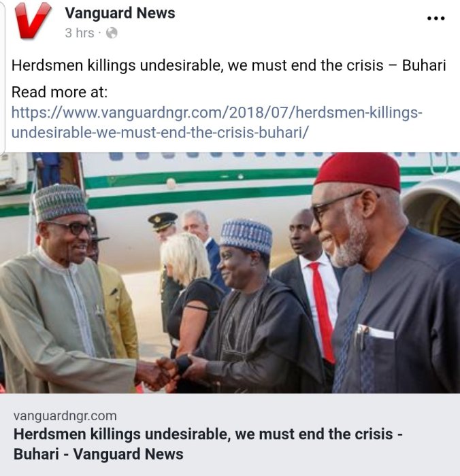
Task: Click the "3 hrs" post timestamp
Action: coord(79,33)
